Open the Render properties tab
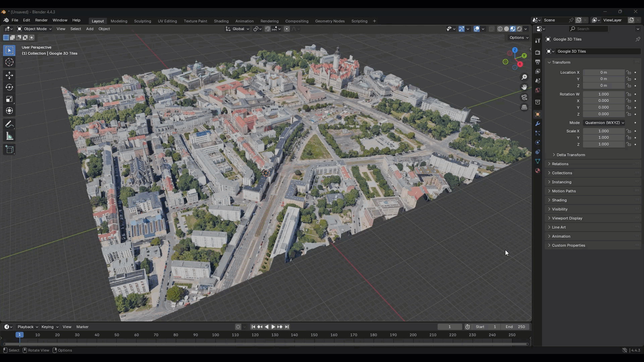 tap(538, 53)
